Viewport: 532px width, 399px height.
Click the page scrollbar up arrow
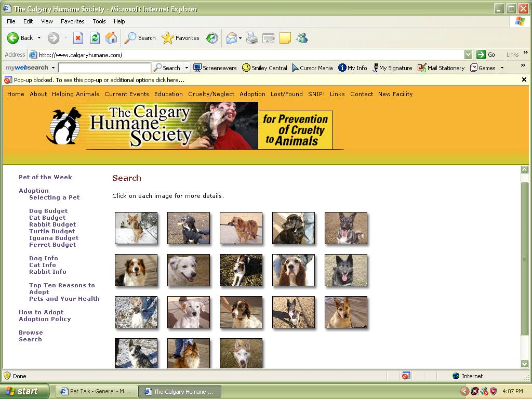(525, 170)
